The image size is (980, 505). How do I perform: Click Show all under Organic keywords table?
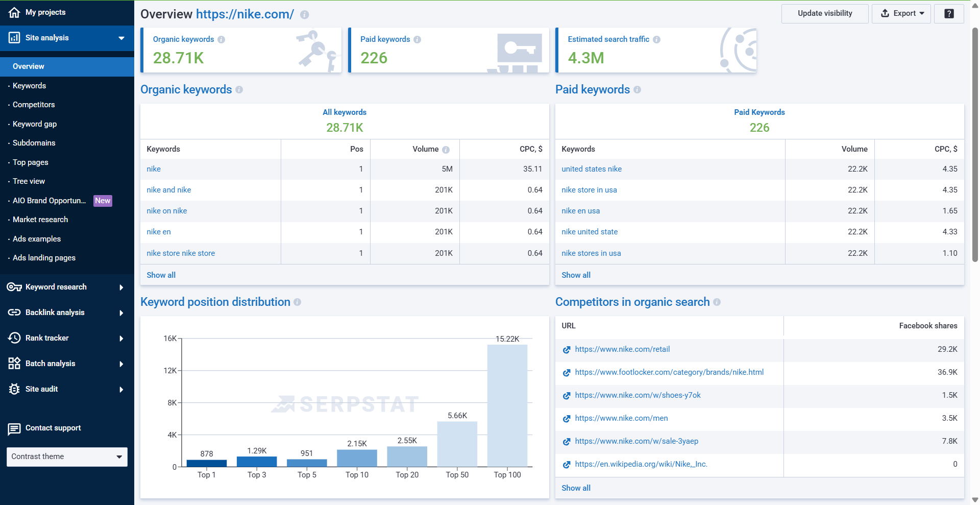click(161, 275)
